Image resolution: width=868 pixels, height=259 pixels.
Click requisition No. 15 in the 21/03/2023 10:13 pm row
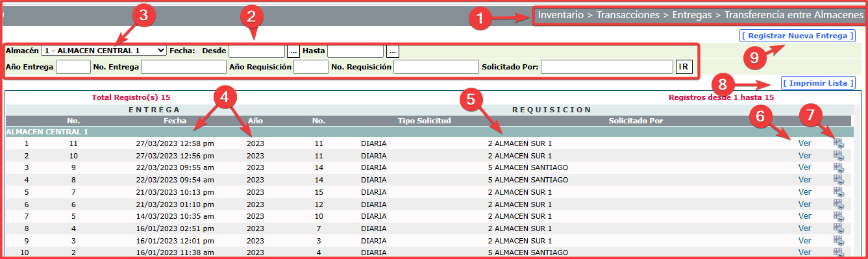318,192
